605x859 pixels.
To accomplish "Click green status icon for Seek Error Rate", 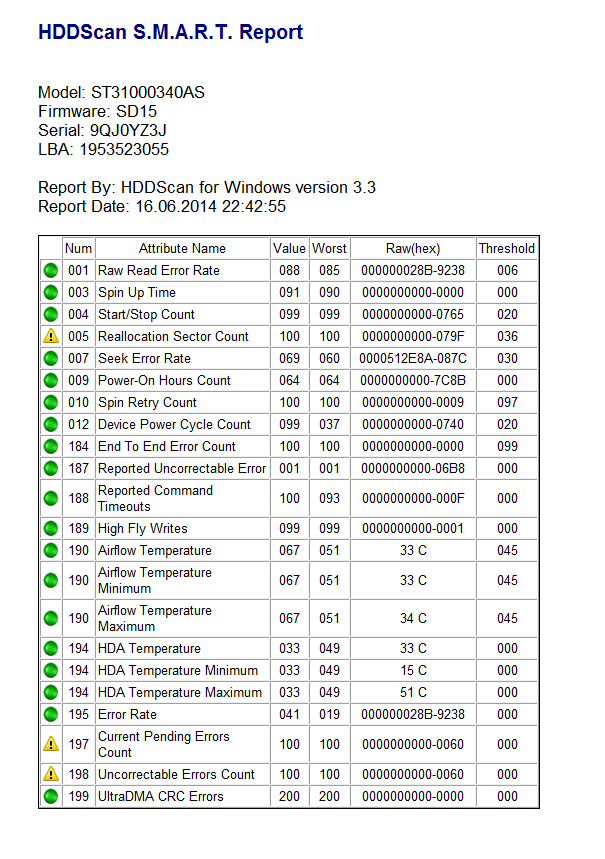I will click(x=50, y=359).
